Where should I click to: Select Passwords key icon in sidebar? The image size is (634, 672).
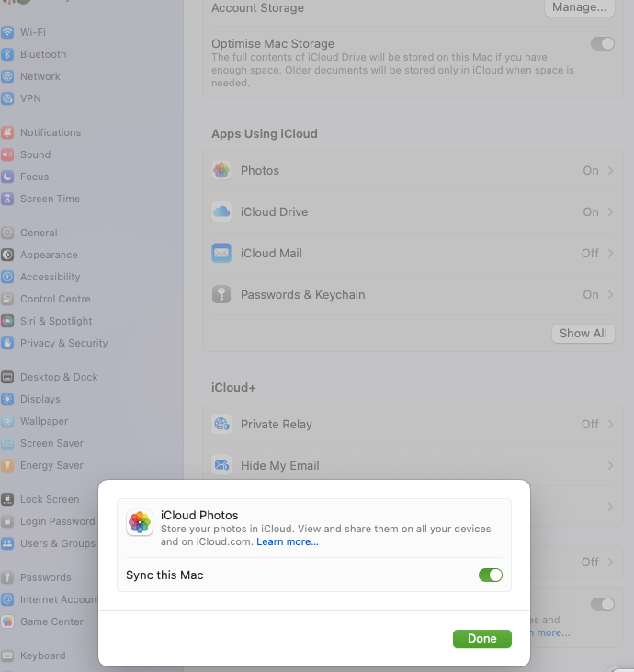coord(7,577)
